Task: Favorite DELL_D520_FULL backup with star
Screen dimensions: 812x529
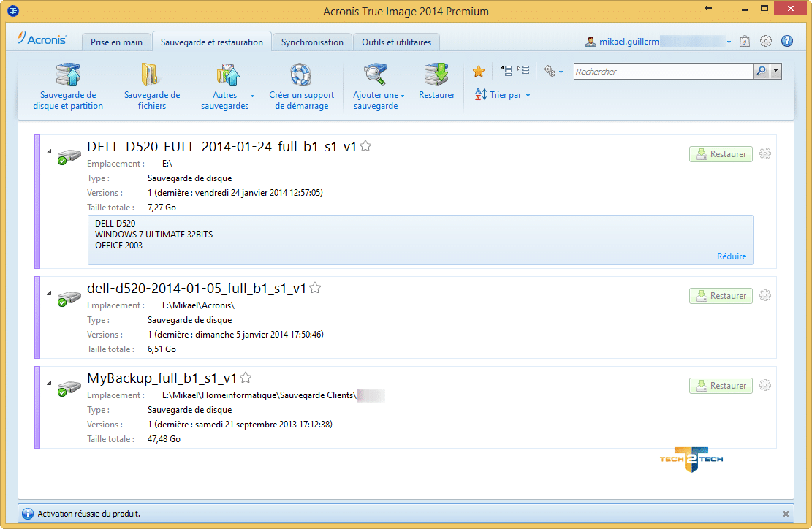Action: pyautogui.click(x=365, y=146)
